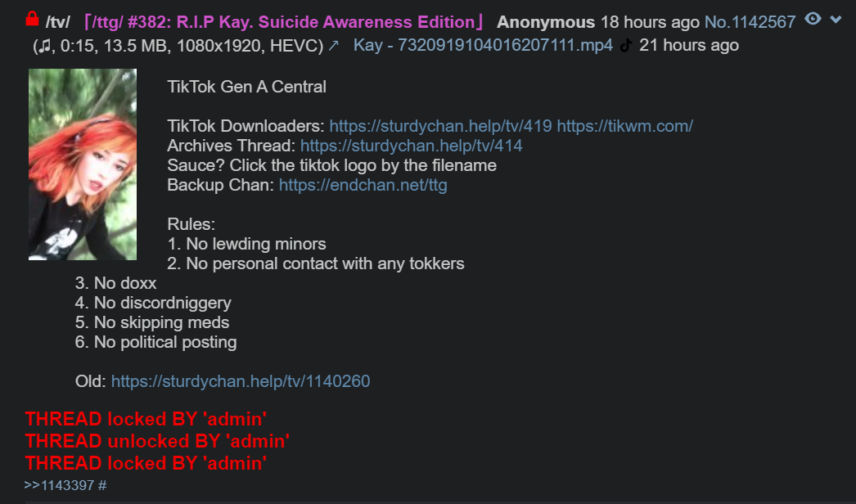The image size is (856, 504).
Task: Open the sturdychan.help/tv/419 downloader link
Action: pos(440,126)
